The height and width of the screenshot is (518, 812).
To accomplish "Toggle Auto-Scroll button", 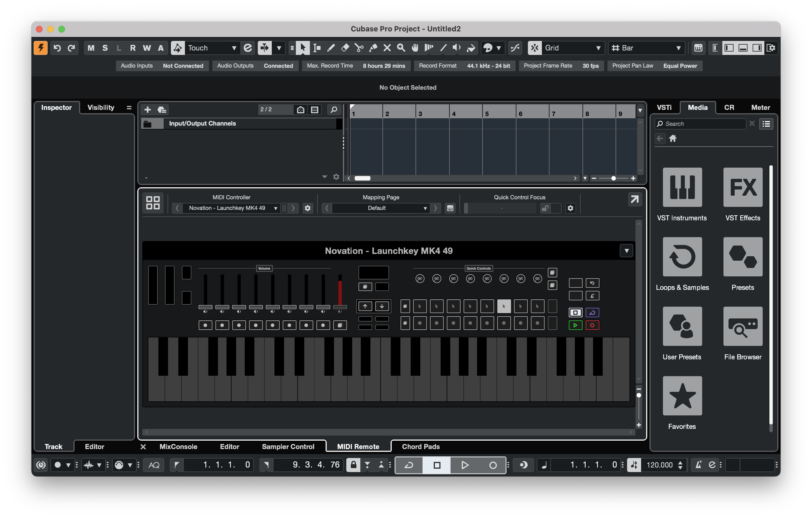I will 265,48.
